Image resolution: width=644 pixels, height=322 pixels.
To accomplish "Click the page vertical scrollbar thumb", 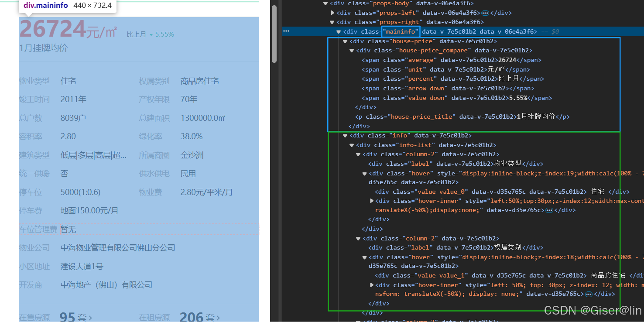I will tap(274, 34).
